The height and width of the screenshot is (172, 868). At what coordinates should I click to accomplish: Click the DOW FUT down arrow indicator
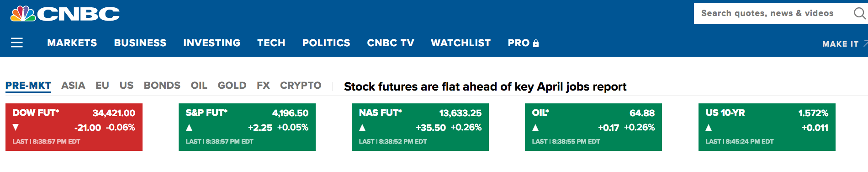(x=16, y=127)
